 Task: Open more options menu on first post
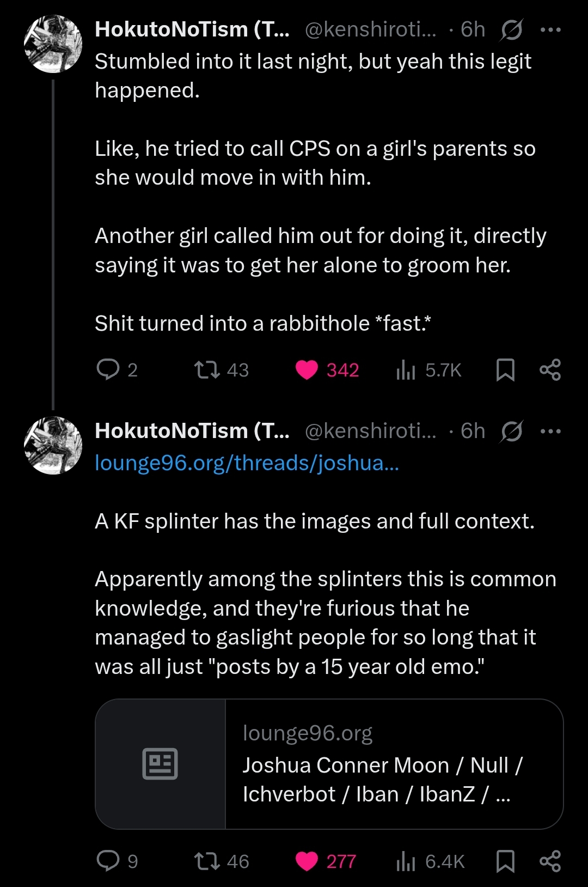pos(550,29)
